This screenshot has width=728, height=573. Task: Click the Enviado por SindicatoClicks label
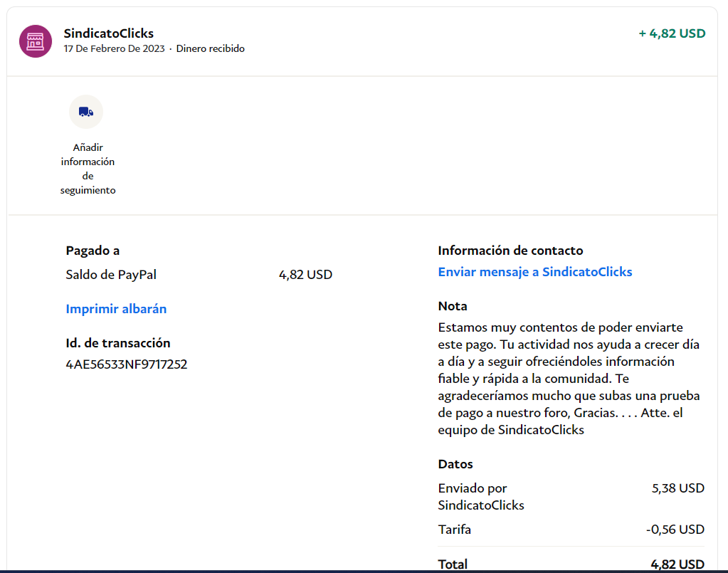point(481,497)
